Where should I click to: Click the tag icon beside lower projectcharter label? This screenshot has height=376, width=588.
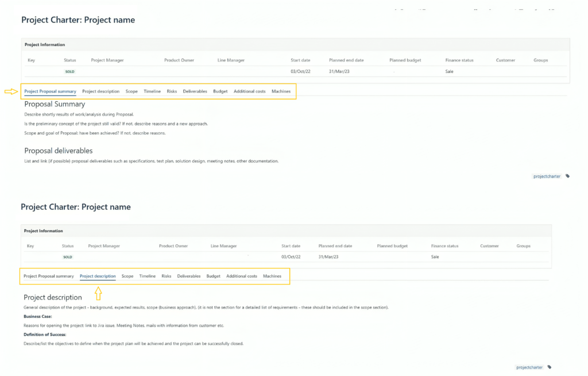pyautogui.click(x=550, y=367)
